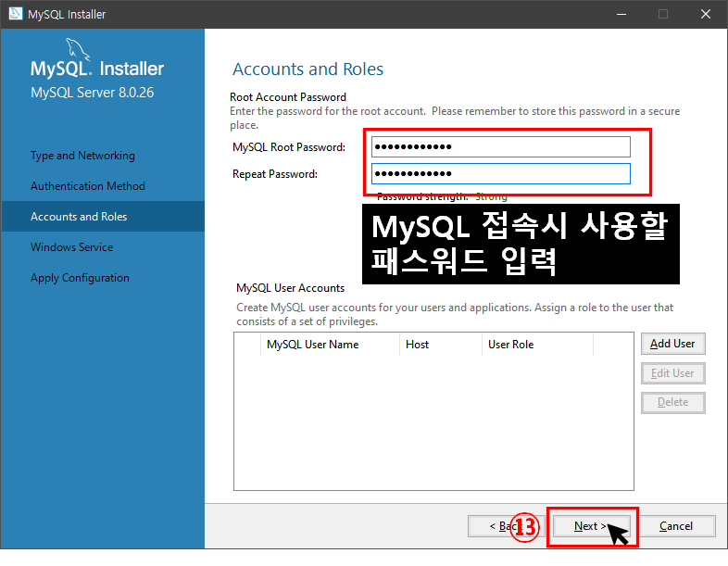Focus the Repeat Password field
This screenshot has height=566, width=728.
tap(500, 173)
